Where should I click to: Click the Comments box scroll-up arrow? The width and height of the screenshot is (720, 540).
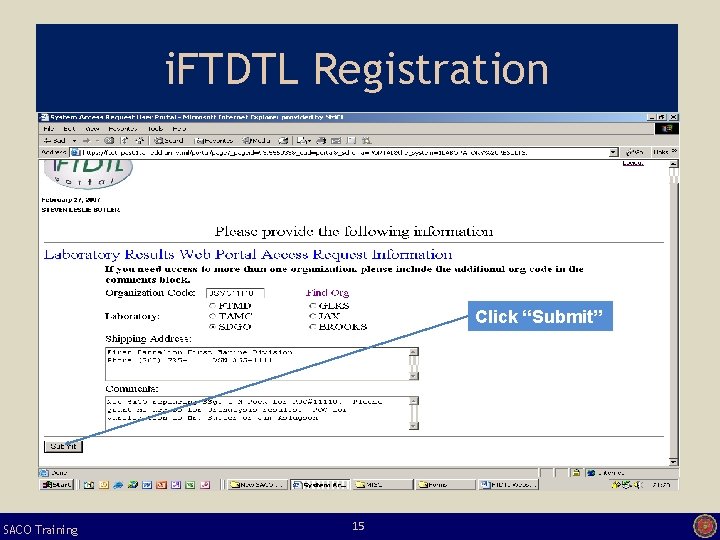[414, 401]
